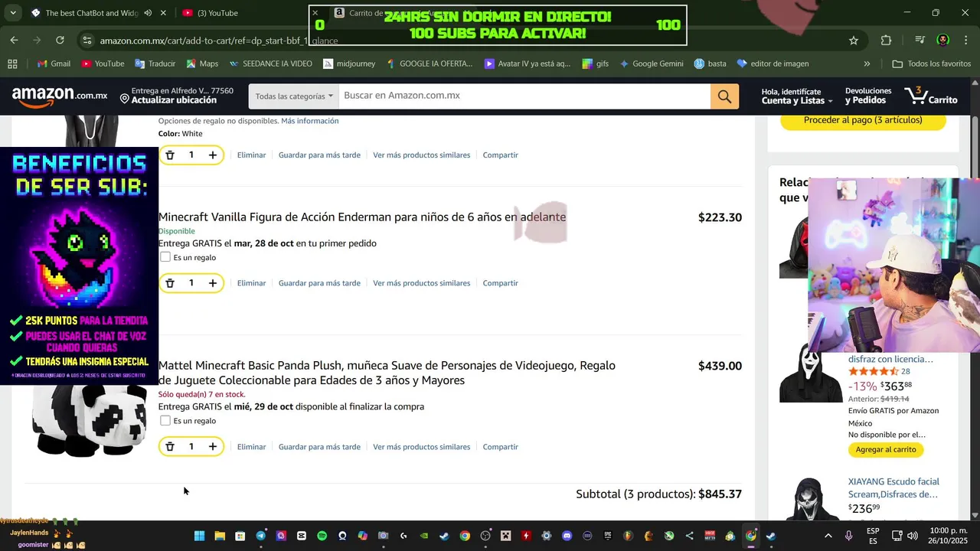Switch input language via ESP ES indicator
980x551 pixels.
[873, 536]
